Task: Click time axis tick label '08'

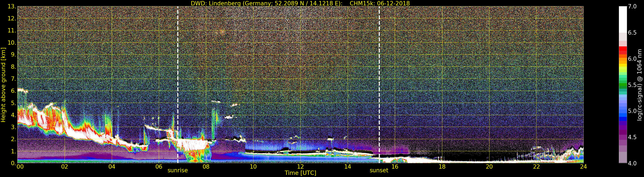Action: pos(206,167)
